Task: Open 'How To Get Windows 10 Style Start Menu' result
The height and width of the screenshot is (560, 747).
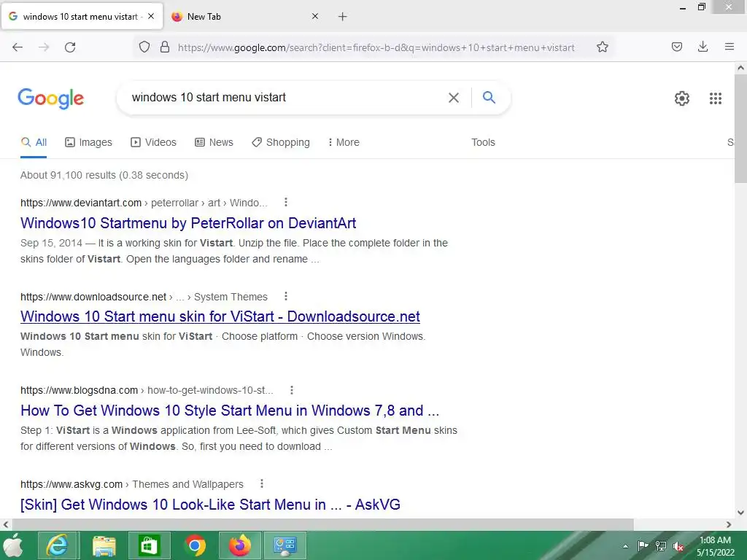Action: (x=230, y=411)
